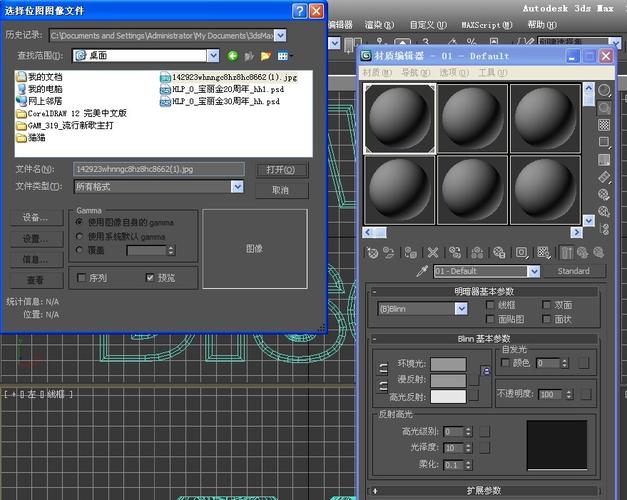This screenshot has width=627, height=500.
Task: Click the Create New Folder icon
Action: click(266, 56)
